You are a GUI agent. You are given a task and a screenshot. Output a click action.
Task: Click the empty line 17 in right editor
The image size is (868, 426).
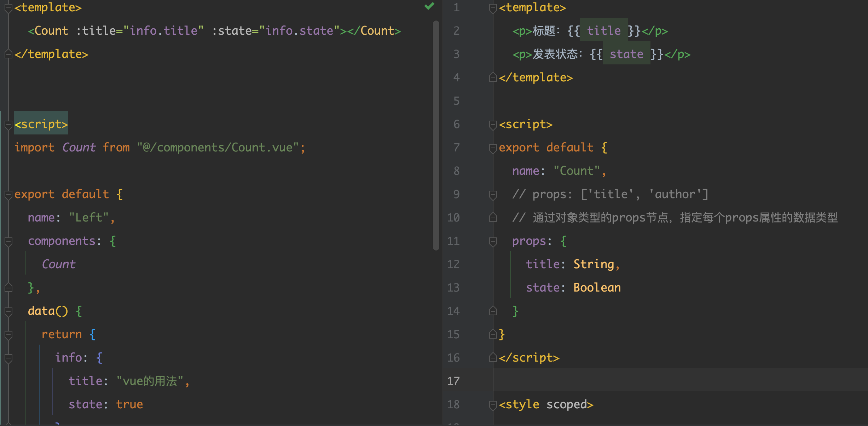(680, 380)
